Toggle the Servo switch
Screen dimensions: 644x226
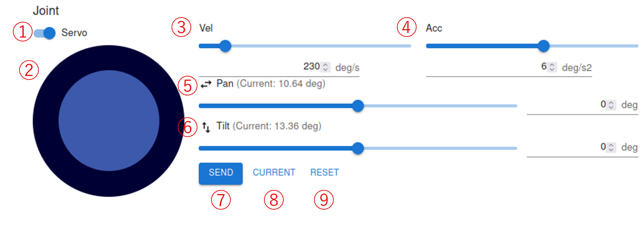point(44,33)
